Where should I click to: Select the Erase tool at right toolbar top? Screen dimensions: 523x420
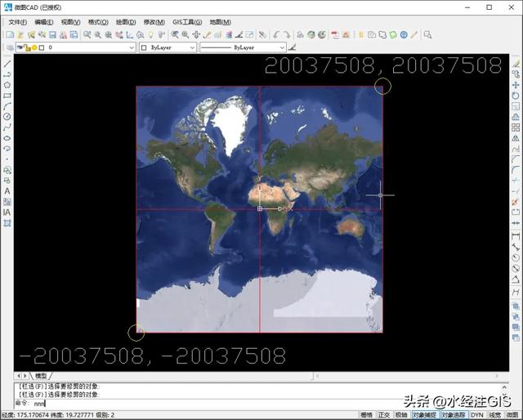click(516, 64)
